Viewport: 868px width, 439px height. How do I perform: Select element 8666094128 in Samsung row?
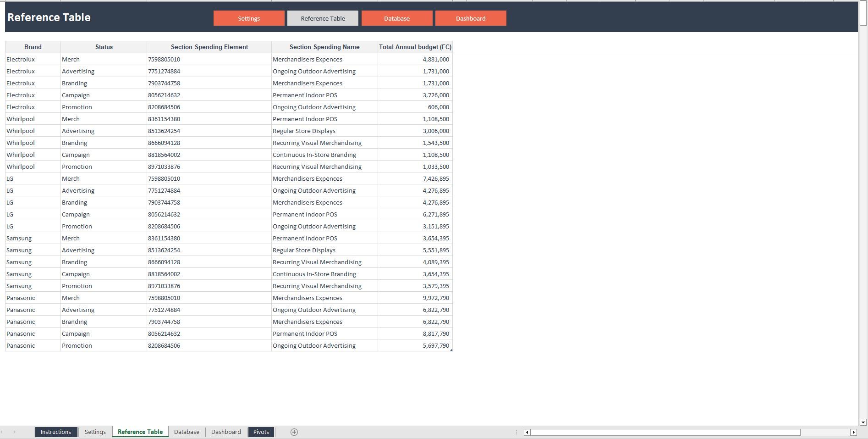209,262
